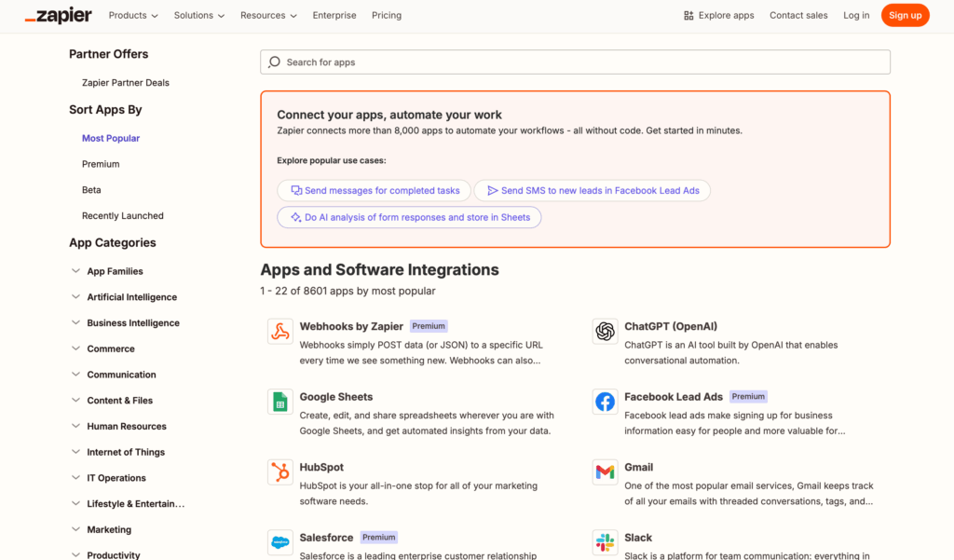Open the Facebook Lead Ads icon

click(x=606, y=402)
